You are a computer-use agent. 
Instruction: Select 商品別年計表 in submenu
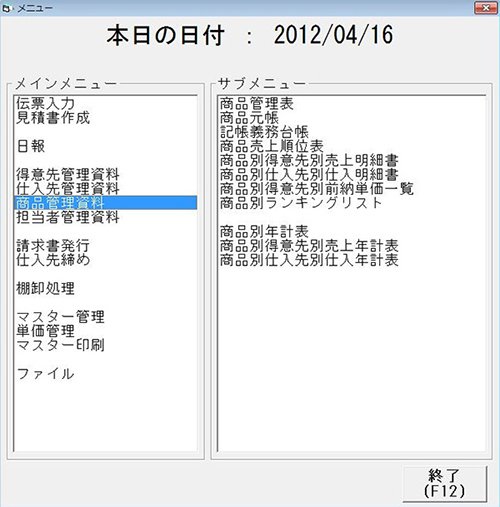(352, 231)
